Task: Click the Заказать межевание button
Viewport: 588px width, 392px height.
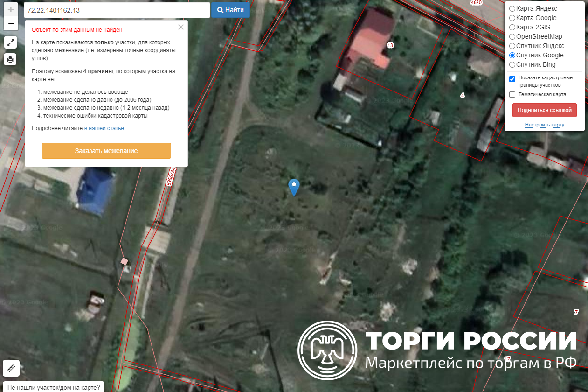Action: (x=106, y=151)
